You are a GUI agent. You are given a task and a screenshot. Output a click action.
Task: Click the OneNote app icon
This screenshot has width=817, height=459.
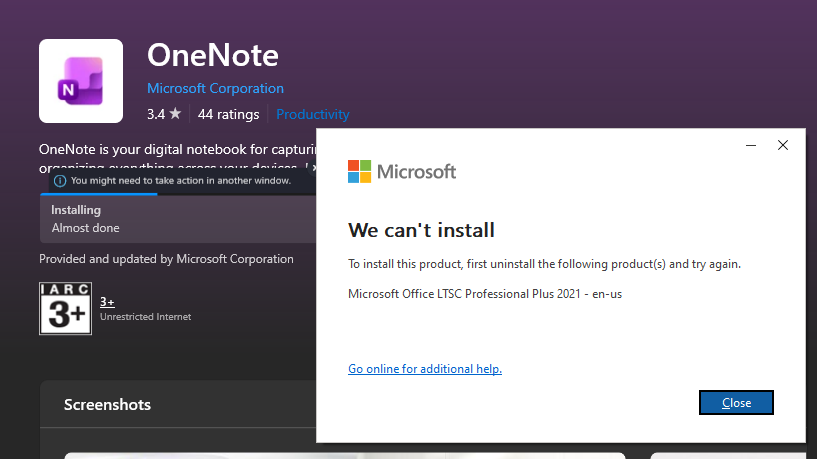point(81,81)
